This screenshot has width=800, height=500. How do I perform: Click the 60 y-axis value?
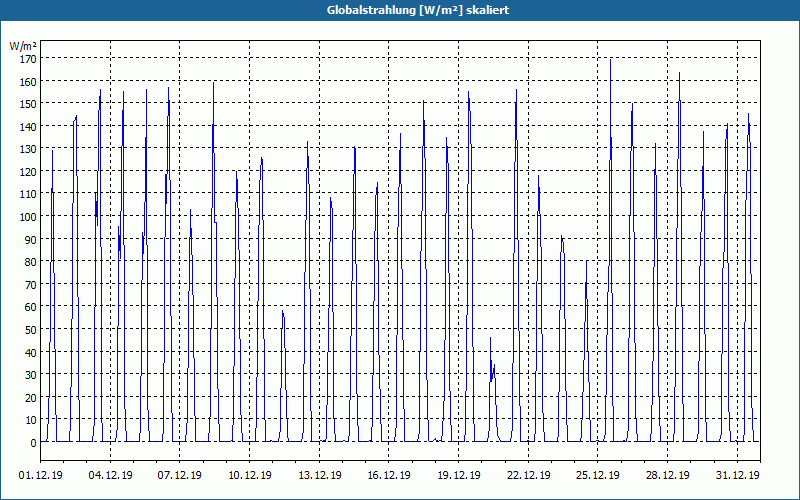coord(30,307)
